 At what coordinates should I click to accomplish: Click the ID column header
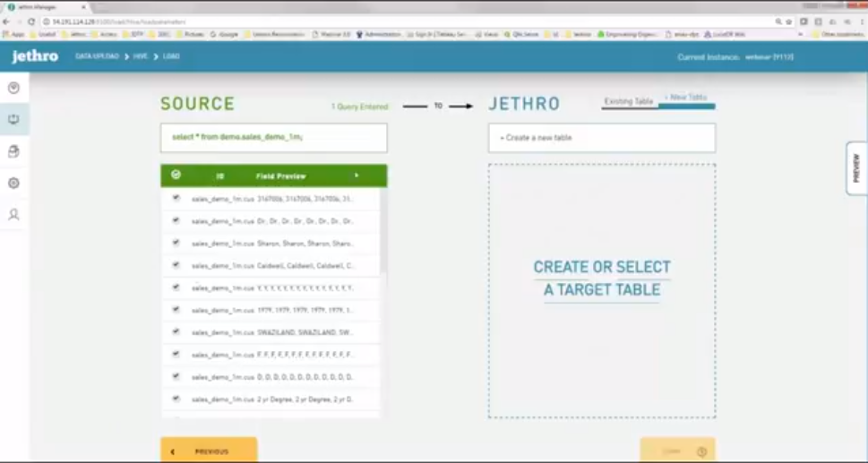point(220,176)
